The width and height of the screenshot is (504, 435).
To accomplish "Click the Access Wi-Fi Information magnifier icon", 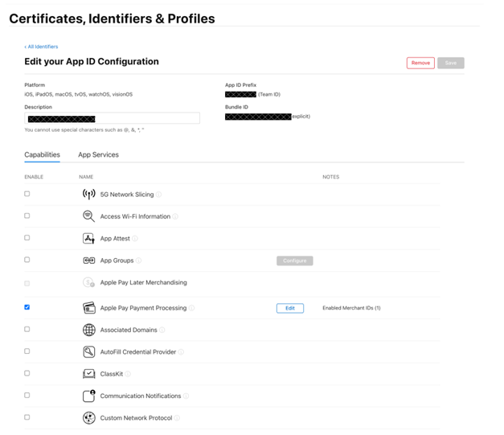I will pyautogui.click(x=89, y=216).
